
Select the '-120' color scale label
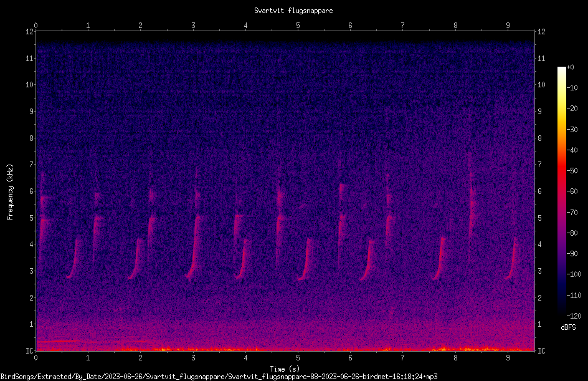click(574, 316)
